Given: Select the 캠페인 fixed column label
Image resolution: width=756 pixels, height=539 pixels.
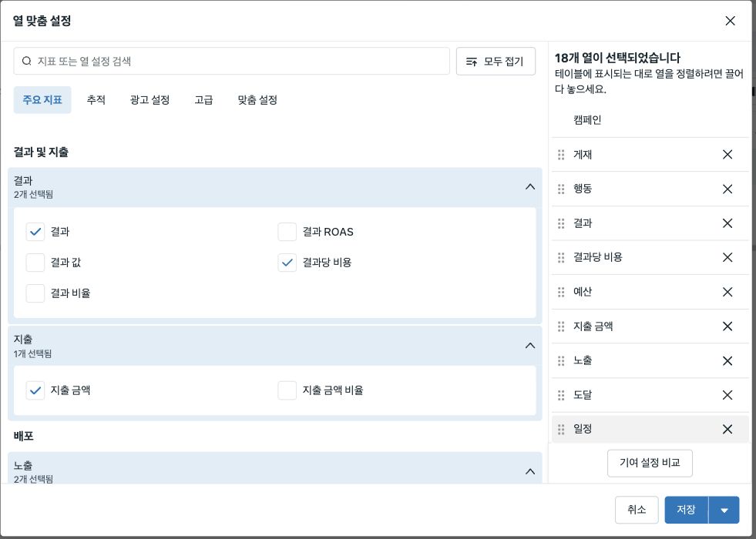Looking at the screenshot, I should 587,120.
